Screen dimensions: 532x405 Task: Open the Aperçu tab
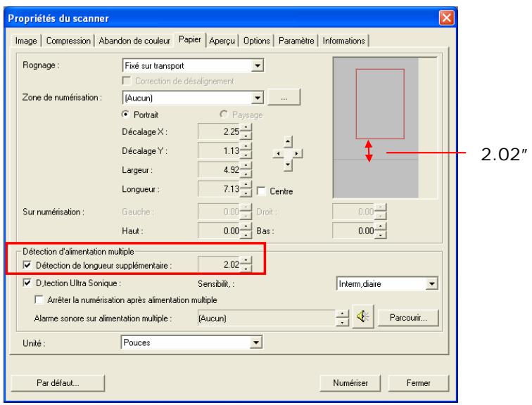pos(222,41)
